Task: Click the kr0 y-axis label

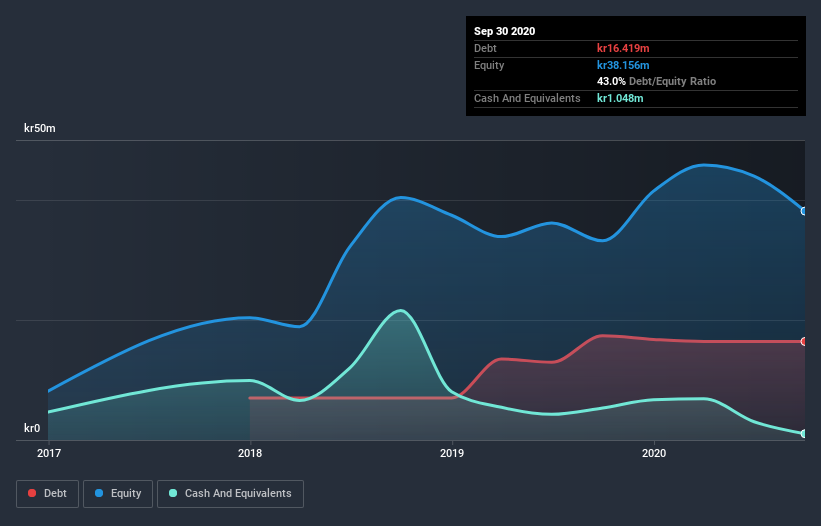Action: tap(32, 428)
